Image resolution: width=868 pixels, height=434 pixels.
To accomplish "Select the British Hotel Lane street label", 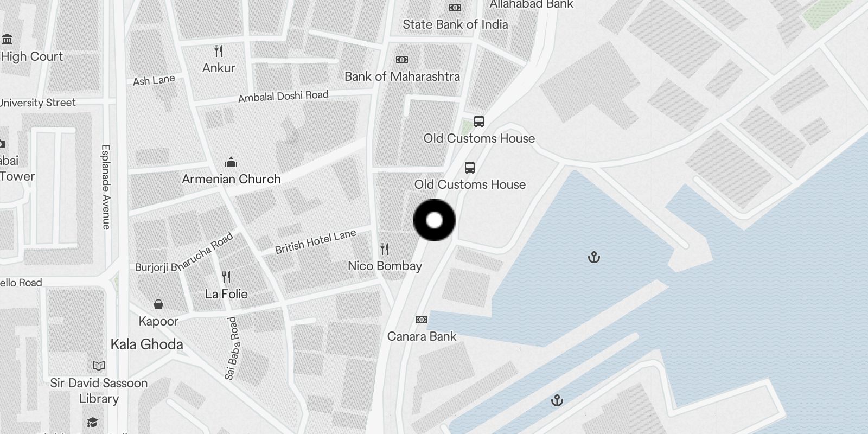I will click(x=316, y=241).
